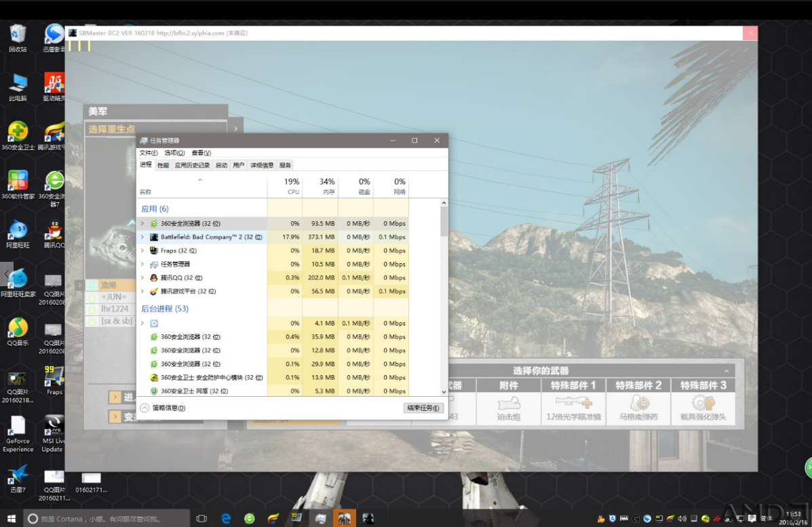The width and height of the screenshot is (812, 527).
Task: Open the volume icon in the system tray
Action: click(x=682, y=518)
